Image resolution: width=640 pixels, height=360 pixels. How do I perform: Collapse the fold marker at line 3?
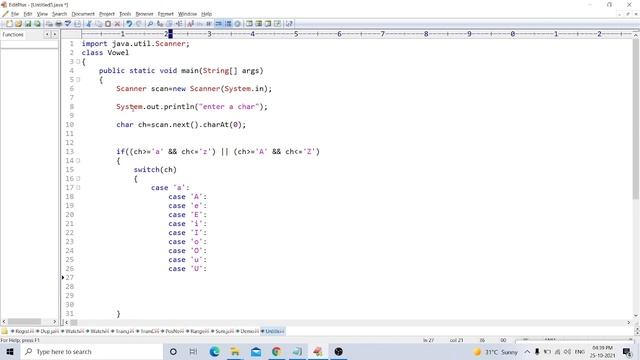78,62
